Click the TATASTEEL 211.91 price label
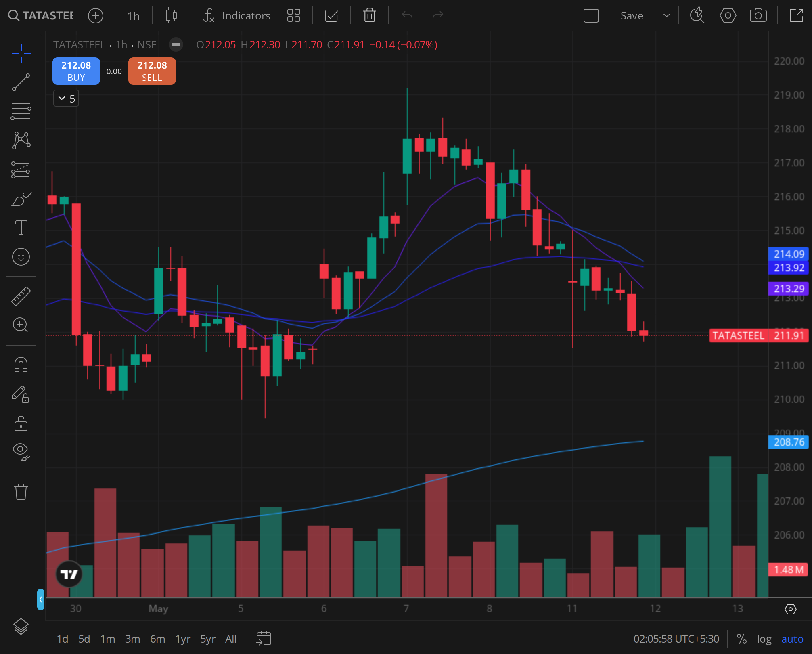The height and width of the screenshot is (654, 812). click(x=759, y=335)
